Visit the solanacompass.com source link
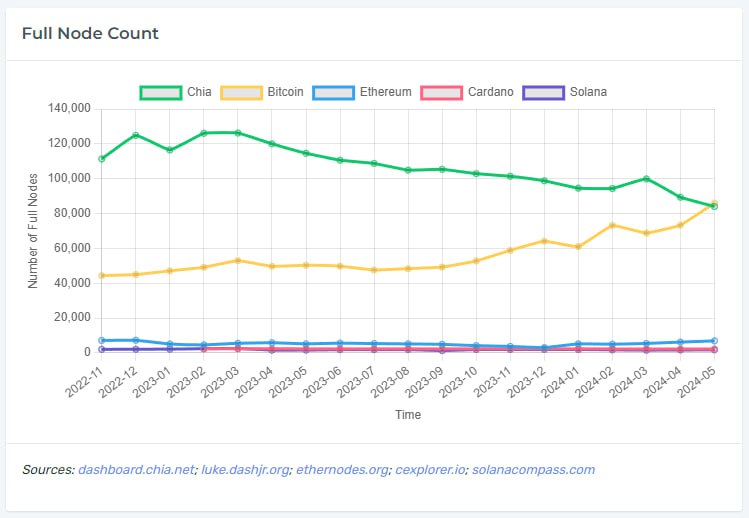This screenshot has width=749, height=518. tap(533, 469)
